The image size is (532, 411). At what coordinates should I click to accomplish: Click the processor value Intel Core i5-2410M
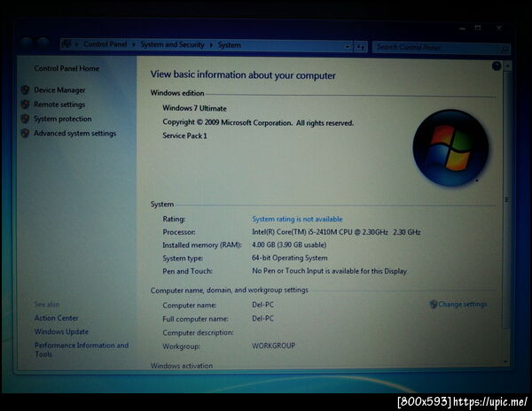[x=336, y=232]
